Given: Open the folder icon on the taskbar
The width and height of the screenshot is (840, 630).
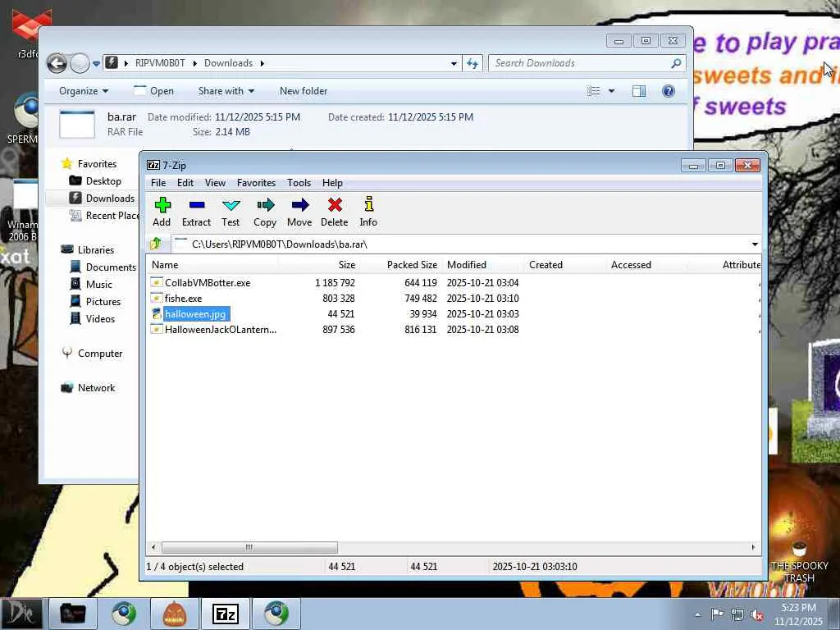Looking at the screenshot, I should click(73, 614).
